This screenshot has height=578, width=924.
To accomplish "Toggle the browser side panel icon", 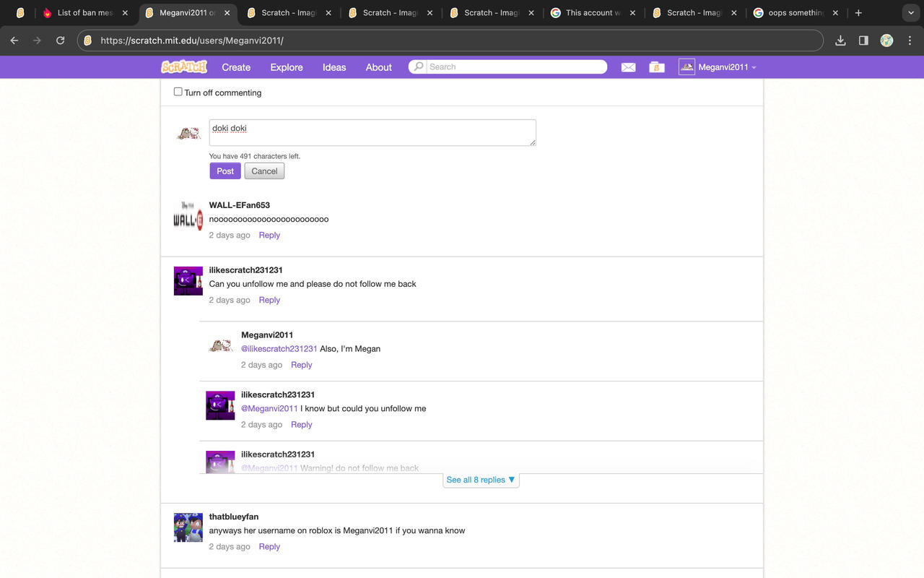I will coord(863,40).
